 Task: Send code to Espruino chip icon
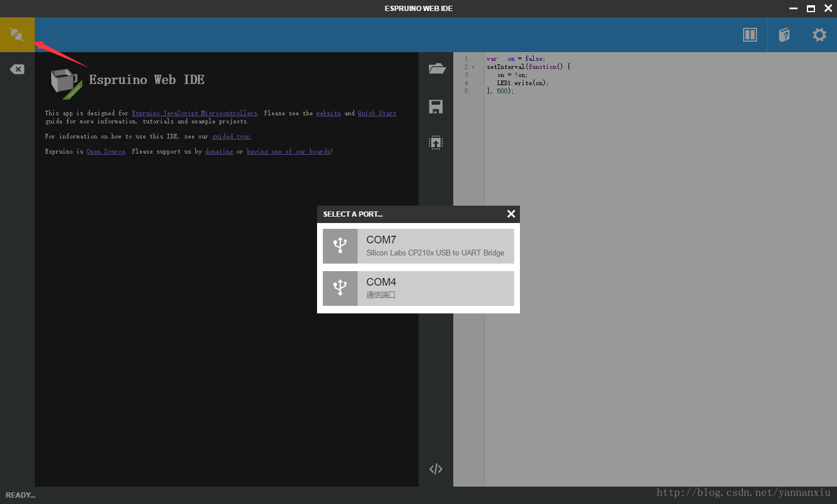coord(436,143)
